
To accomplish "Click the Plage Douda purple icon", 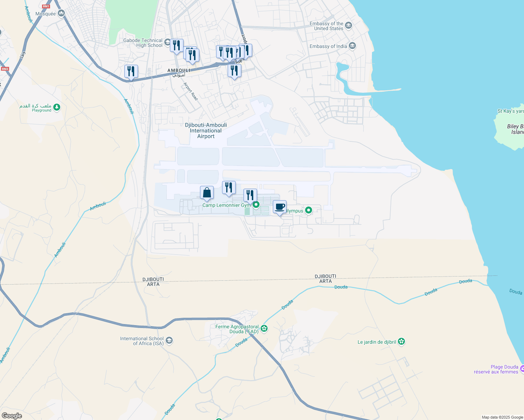I will 522,368.
